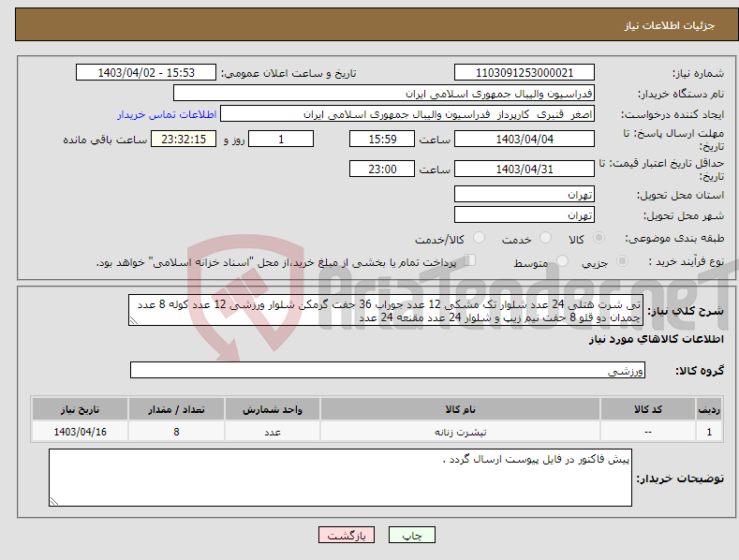
Task: Select the متوسط purchase type radio
Action: 562,261
